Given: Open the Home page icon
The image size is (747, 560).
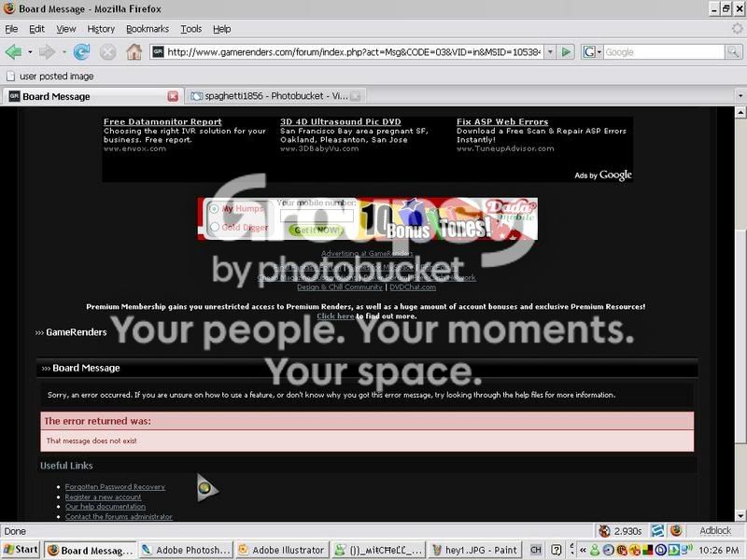Looking at the screenshot, I should coord(134,52).
